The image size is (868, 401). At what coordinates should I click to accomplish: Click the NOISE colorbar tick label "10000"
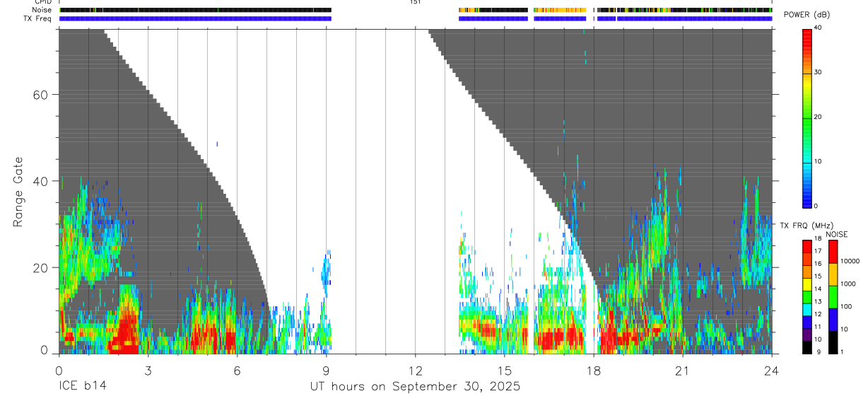[x=850, y=261]
